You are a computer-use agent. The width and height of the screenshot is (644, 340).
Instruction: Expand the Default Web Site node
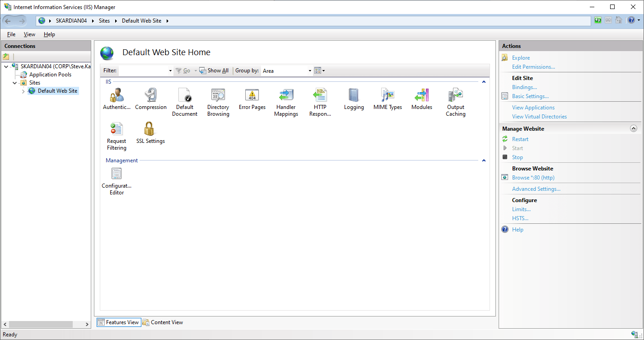23,91
